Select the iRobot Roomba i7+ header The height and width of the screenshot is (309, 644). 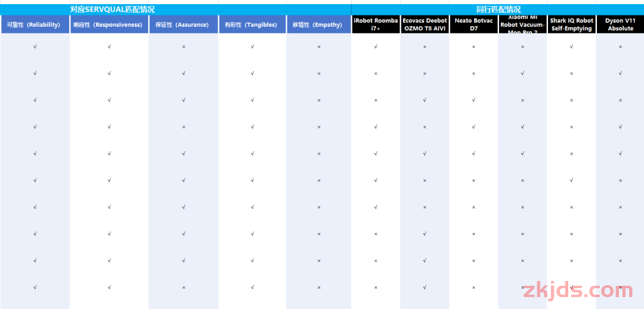[x=376, y=24]
